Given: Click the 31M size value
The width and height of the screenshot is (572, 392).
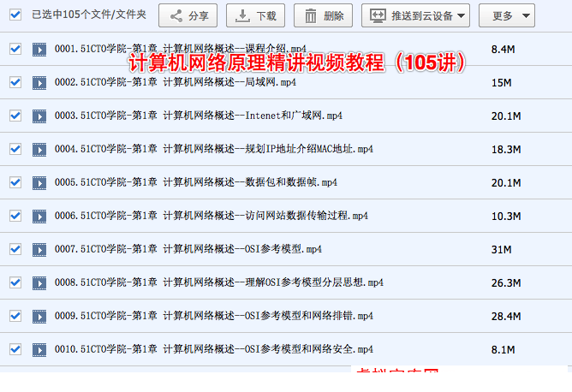Looking at the screenshot, I should [502, 249].
